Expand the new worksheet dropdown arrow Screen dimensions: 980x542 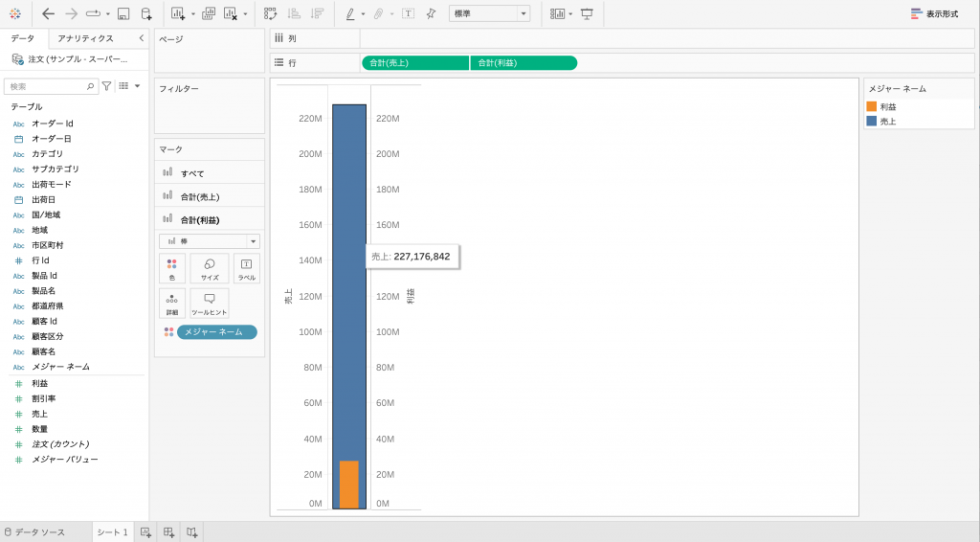pos(192,14)
